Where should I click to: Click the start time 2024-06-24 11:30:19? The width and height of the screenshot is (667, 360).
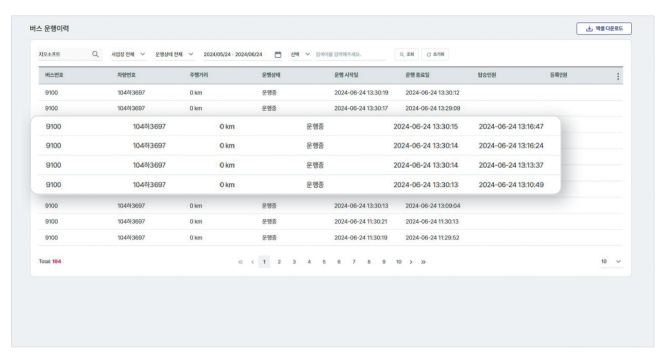[361, 237]
